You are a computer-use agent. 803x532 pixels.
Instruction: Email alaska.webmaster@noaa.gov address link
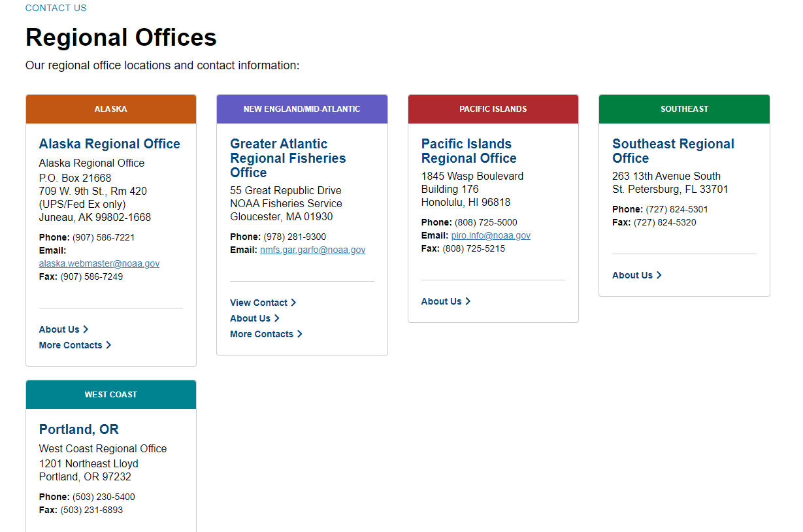pos(99,263)
